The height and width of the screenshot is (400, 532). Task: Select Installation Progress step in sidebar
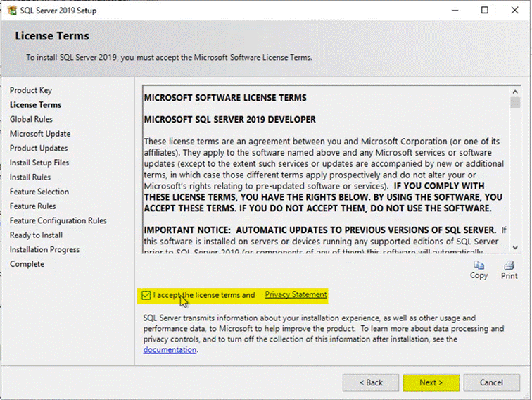pos(45,249)
